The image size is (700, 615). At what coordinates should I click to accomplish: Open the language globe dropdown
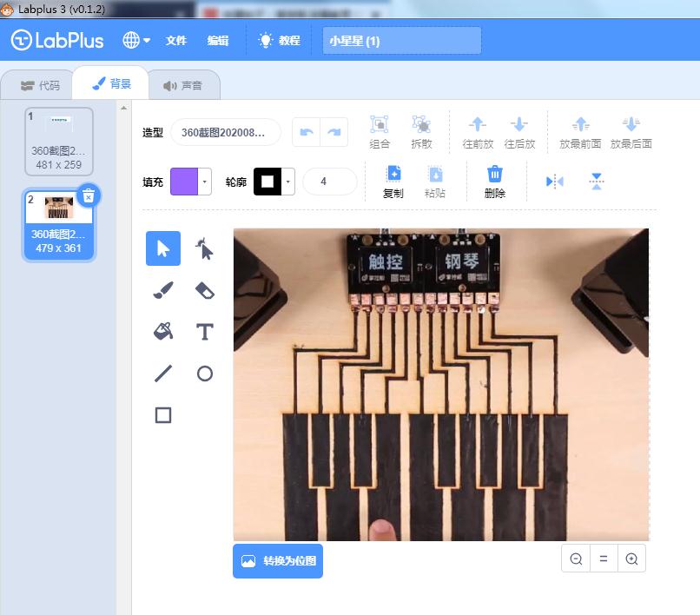coord(136,40)
